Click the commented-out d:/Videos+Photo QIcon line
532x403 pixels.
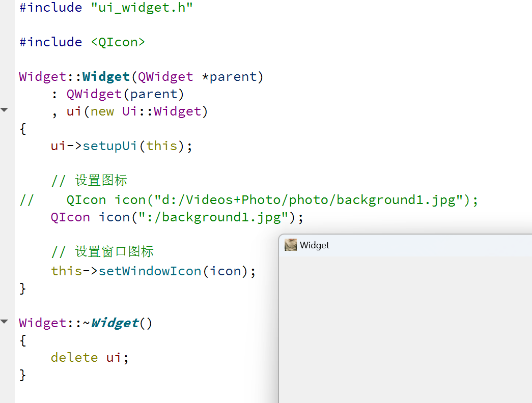point(249,200)
